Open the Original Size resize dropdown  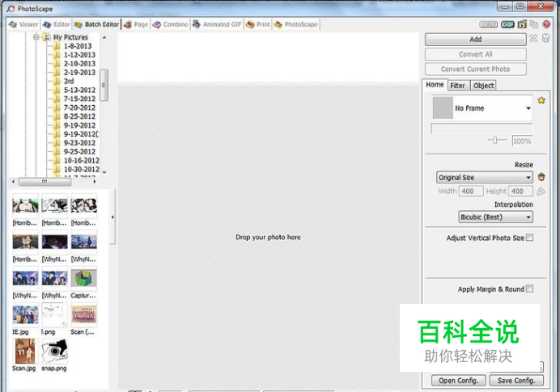pyautogui.click(x=484, y=177)
